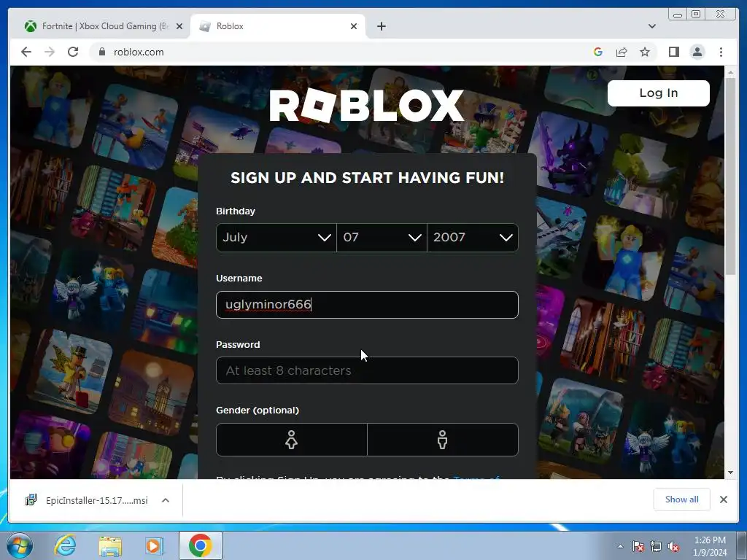The width and height of the screenshot is (747, 560).
Task: Select the male gender icon
Action: [x=443, y=440]
